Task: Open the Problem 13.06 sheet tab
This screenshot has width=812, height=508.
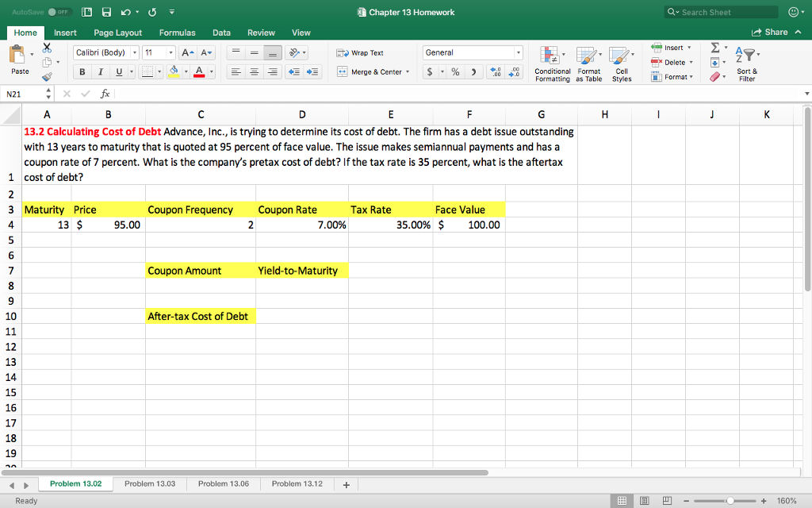Action: coord(223,483)
